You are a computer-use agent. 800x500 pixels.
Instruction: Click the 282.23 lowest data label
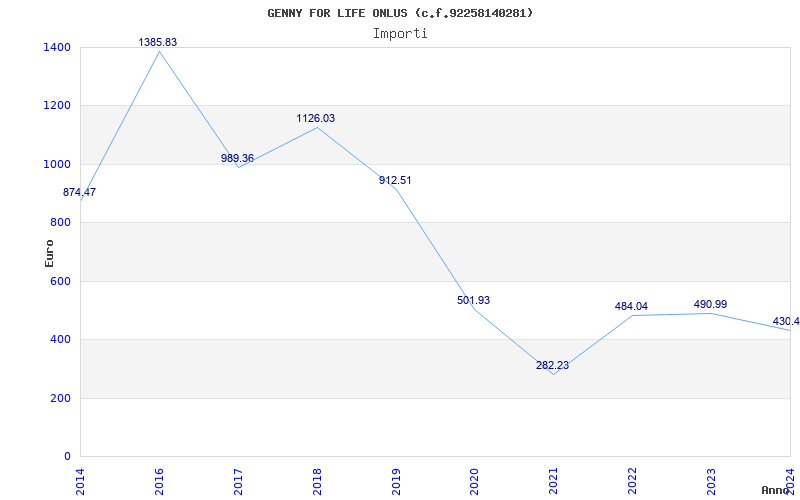click(x=552, y=365)
